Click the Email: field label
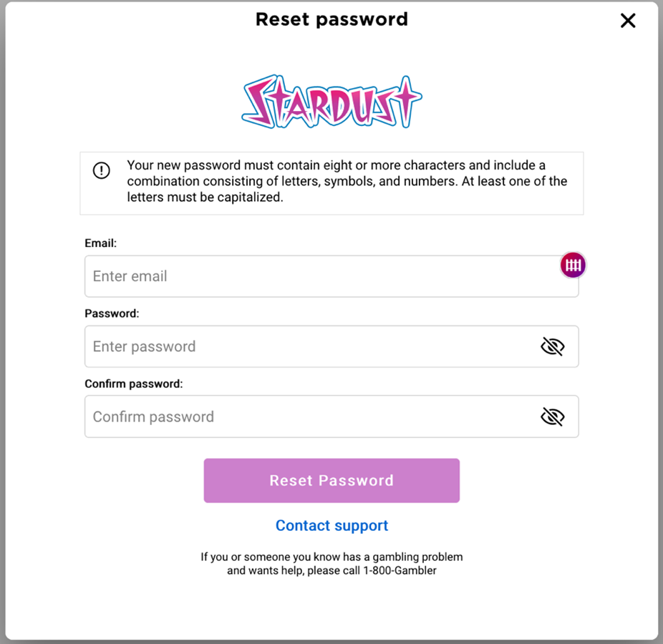The width and height of the screenshot is (663, 644). tap(101, 243)
